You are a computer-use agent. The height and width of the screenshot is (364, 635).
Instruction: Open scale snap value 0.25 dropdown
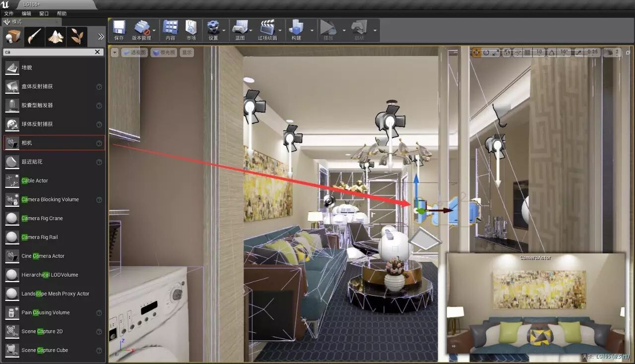click(592, 52)
